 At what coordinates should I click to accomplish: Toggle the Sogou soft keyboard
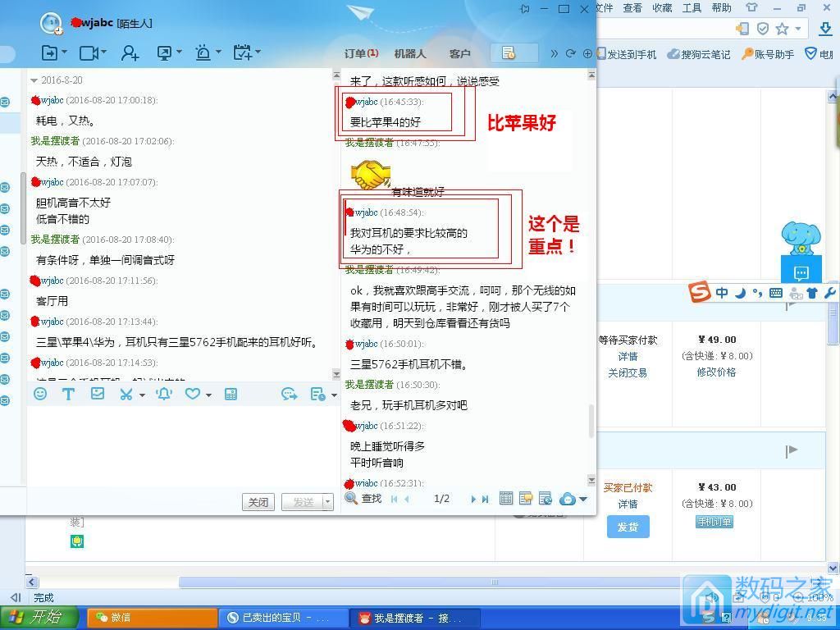(x=776, y=293)
